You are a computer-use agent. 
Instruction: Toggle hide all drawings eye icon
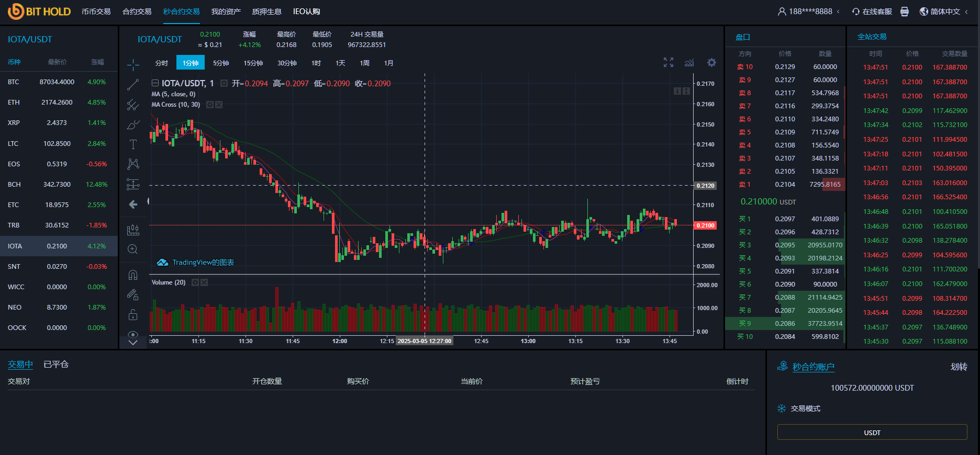pyautogui.click(x=133, y=334)
